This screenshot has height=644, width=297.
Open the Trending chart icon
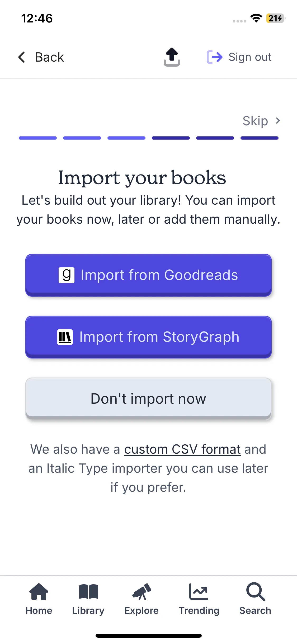coord(199,592)
